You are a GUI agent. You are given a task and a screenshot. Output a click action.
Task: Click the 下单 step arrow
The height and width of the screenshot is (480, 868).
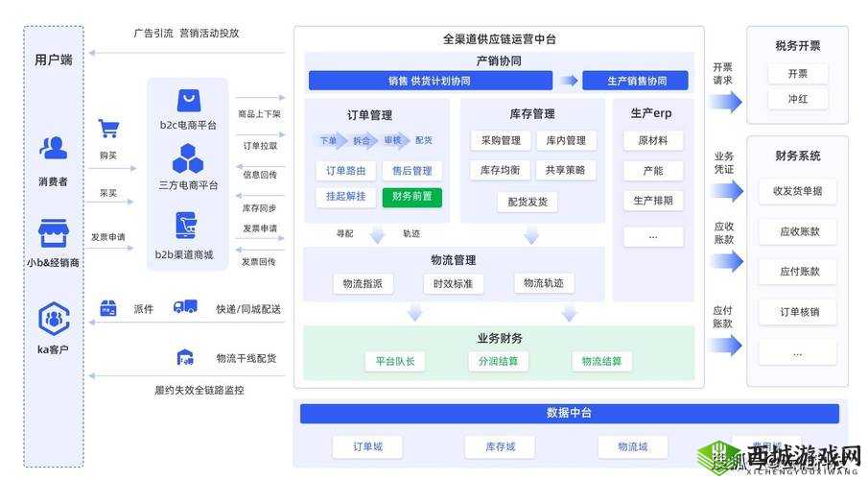[331, 140]
